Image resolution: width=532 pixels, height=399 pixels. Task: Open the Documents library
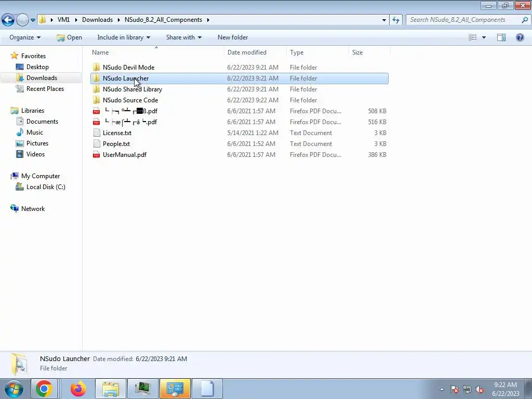pos(42,122)
